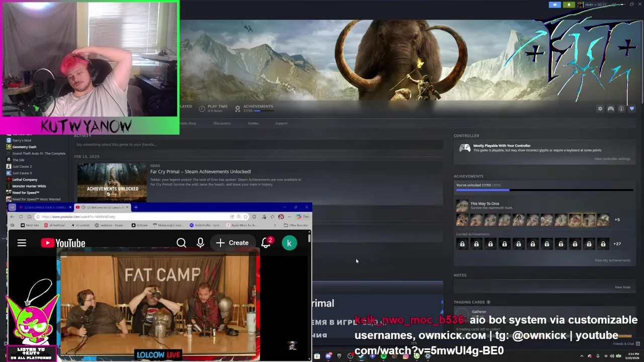The width and height of the screenshot is (644, 362).
Task: Select Just Cause 3 in library
Action: 22,173
